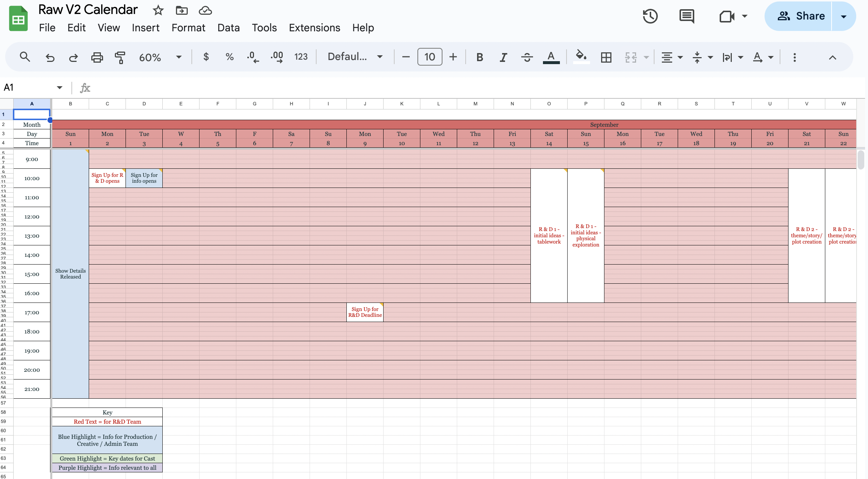Viewport: 868px width, 479px height.
Task: Open the Format menu
Action: 188,28
